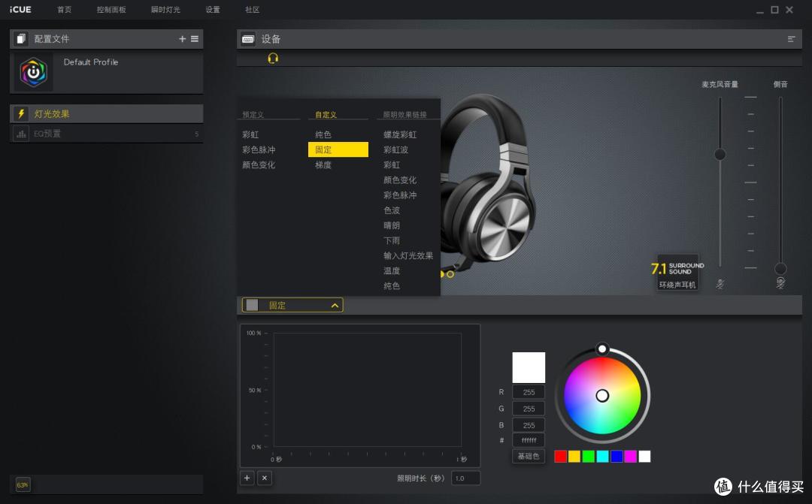Click the B blue value field

pyautogui.click(x=529, y=425)
